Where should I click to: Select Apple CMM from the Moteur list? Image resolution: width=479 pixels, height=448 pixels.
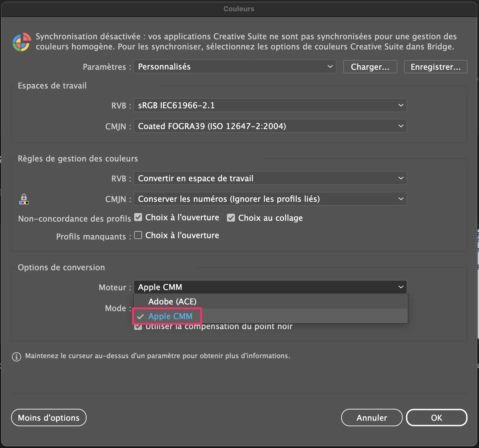pyautogui.click(x=271, y=316)
